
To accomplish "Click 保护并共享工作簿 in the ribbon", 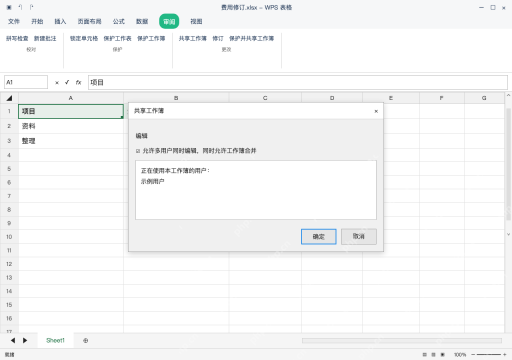I will 251,38.
